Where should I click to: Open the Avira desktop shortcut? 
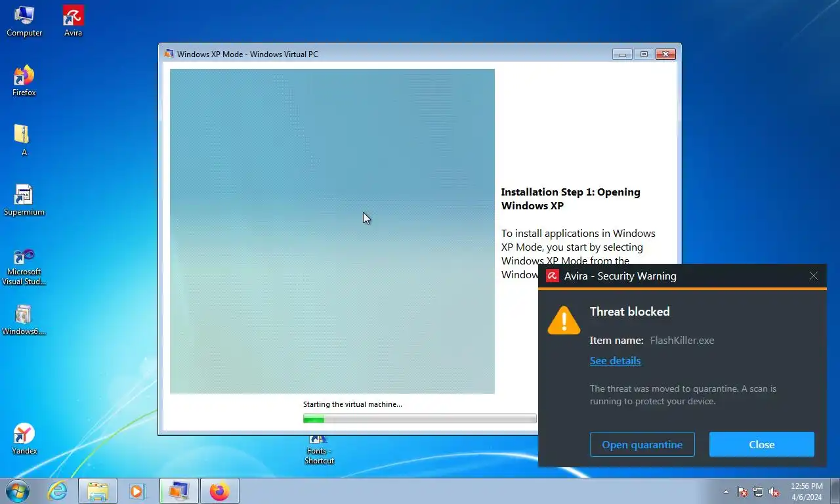pyautogui.click(x=73, y=21)
